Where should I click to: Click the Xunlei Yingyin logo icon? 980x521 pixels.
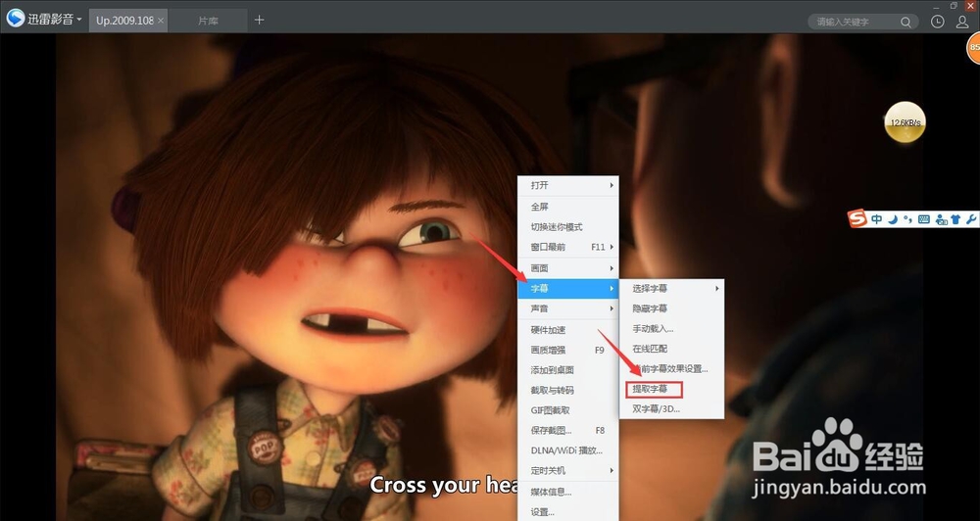pos(16,19)
